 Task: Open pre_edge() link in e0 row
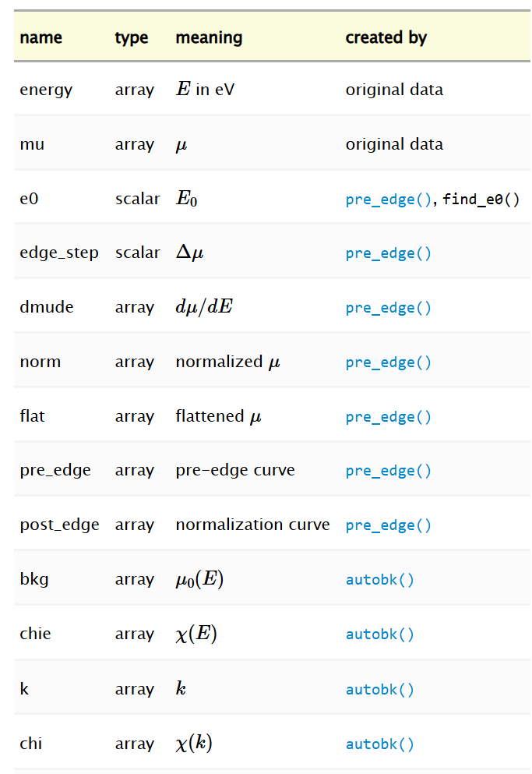[389, 200]
